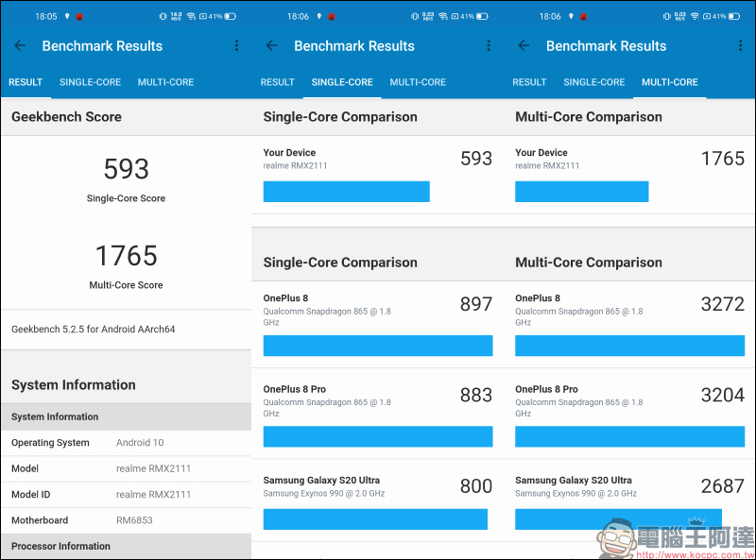Image resolution: width=756 pixels, height=560 pixels.
Task: Tap Processor Information section header
Action: [x=127, y=547]
